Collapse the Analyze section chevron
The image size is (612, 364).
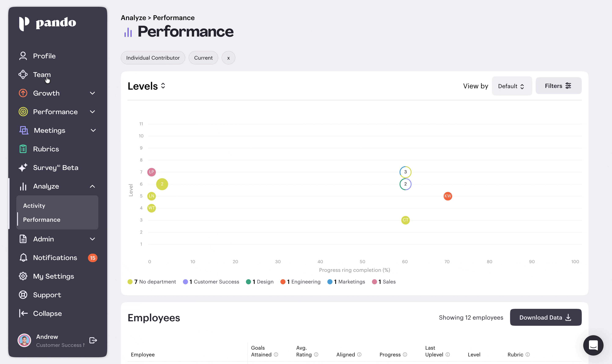point(92,186)
